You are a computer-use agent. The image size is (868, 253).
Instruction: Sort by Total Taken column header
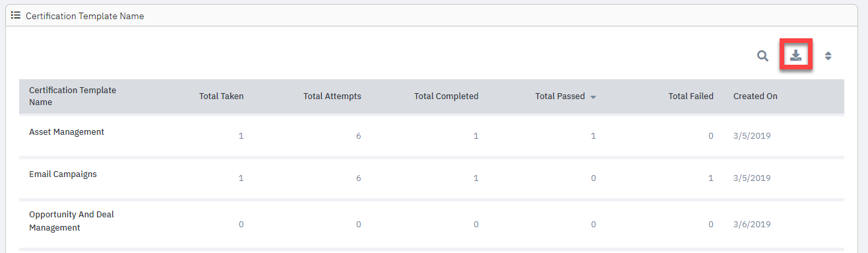point(222,96)
